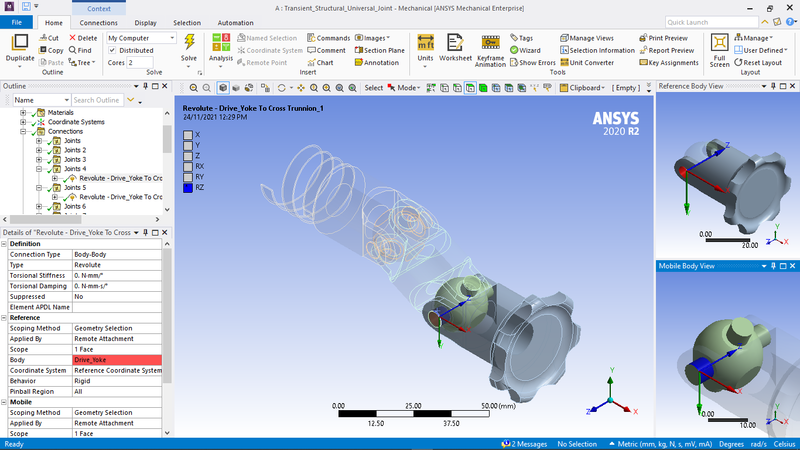Click the Cut icon
This screenshot has width=800, height=450.
tap(49, 38)
